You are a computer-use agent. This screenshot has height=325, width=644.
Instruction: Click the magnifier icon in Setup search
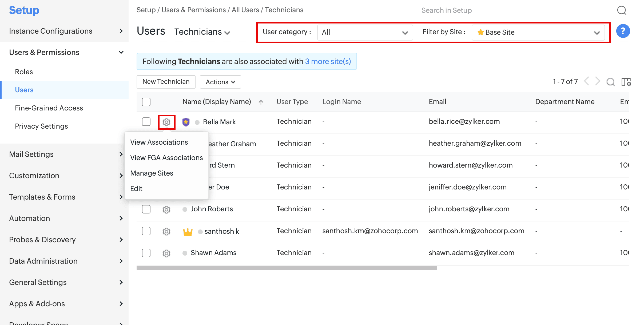622,10
